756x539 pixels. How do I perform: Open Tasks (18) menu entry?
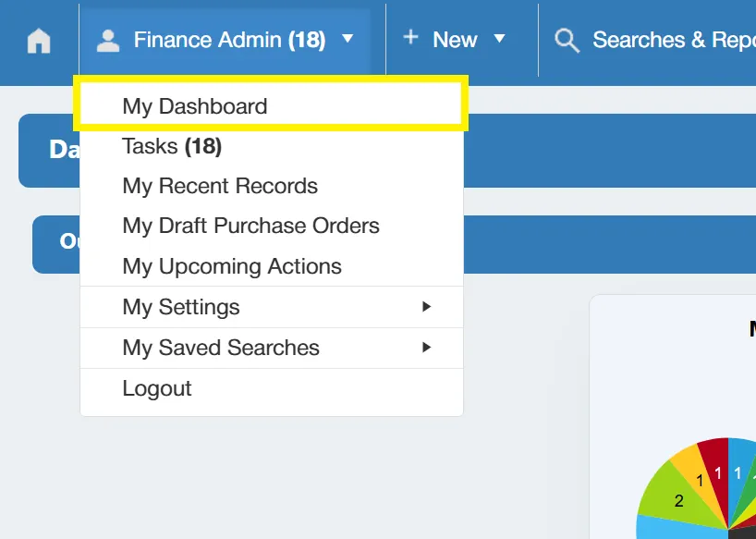pyautogui.click(x=272, y=146)
